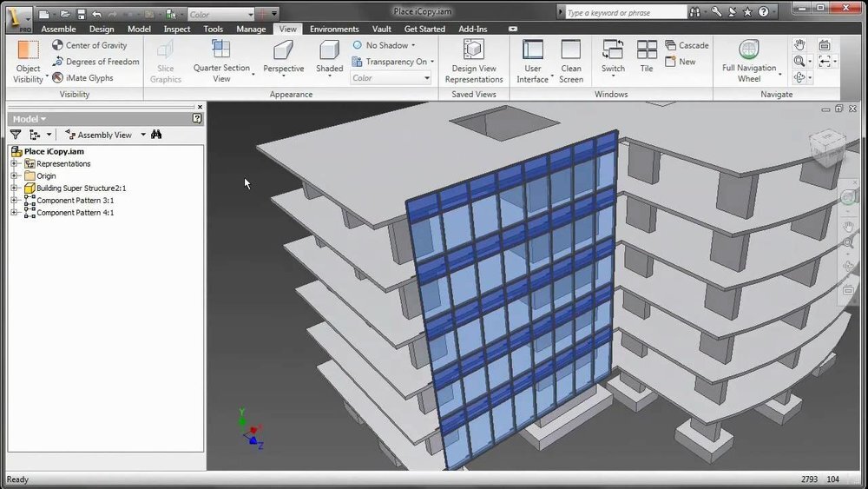The image size is (868, 489).
Task: Click the keyword search input field
Action: [626, 13]
